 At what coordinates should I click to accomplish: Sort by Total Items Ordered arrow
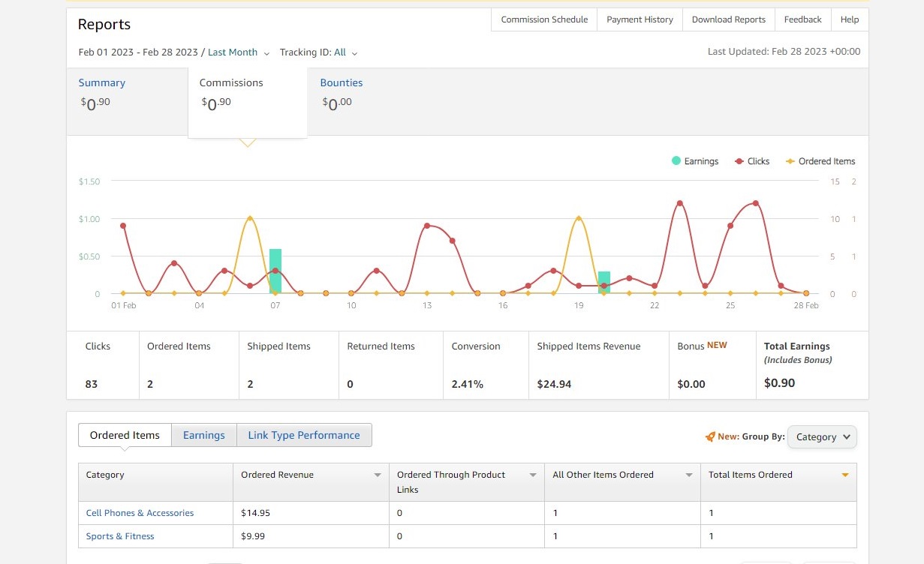click(x=844, y=475)
